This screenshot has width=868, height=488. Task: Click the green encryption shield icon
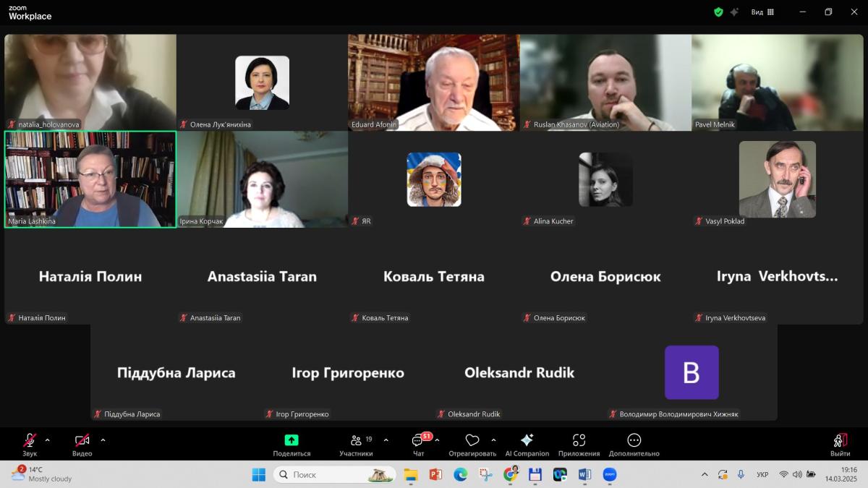pos(718,12)
